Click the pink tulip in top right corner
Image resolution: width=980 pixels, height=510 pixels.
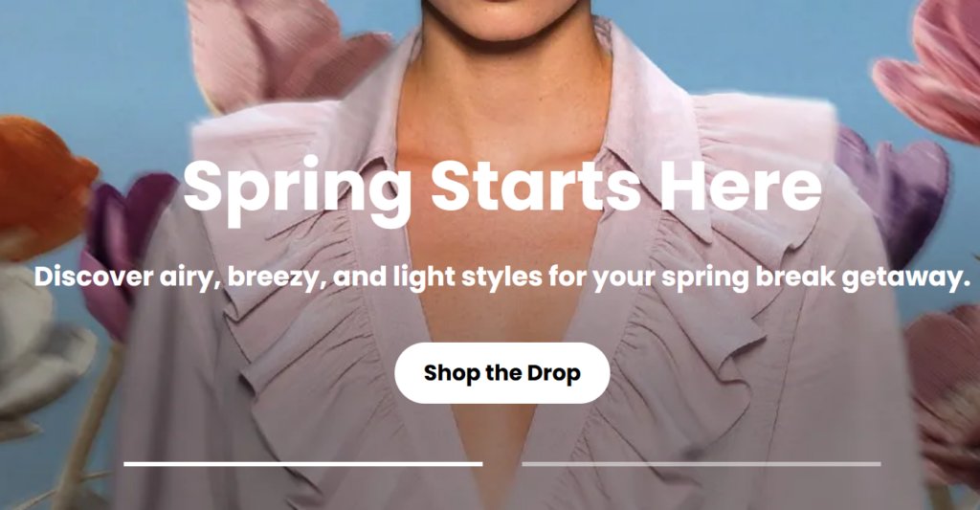pos(931,69)
